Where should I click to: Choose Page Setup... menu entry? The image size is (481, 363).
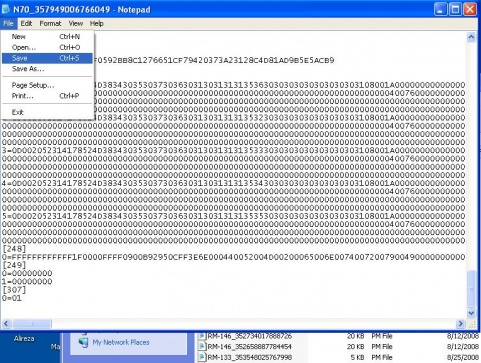(47, 85)
